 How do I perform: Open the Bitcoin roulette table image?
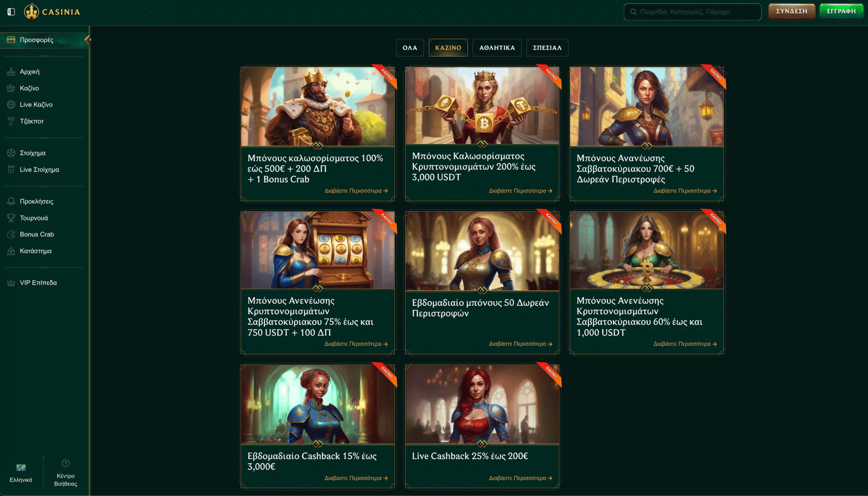point(647,250)
